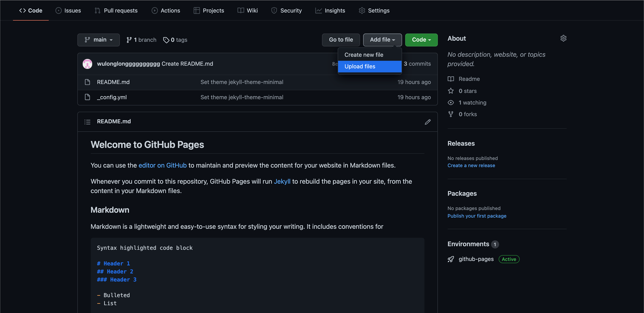View 0 forks link
644x313 pixels.
tap(468, 114)
